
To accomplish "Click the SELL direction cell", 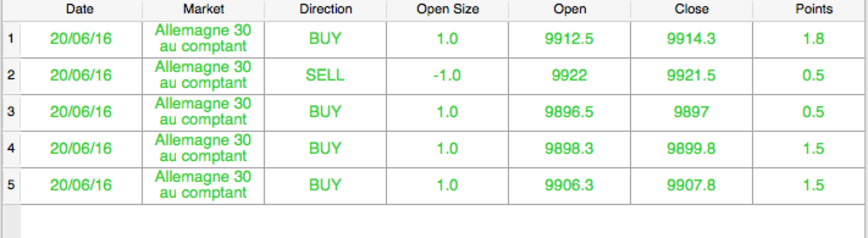I will [x=325, y=76].
